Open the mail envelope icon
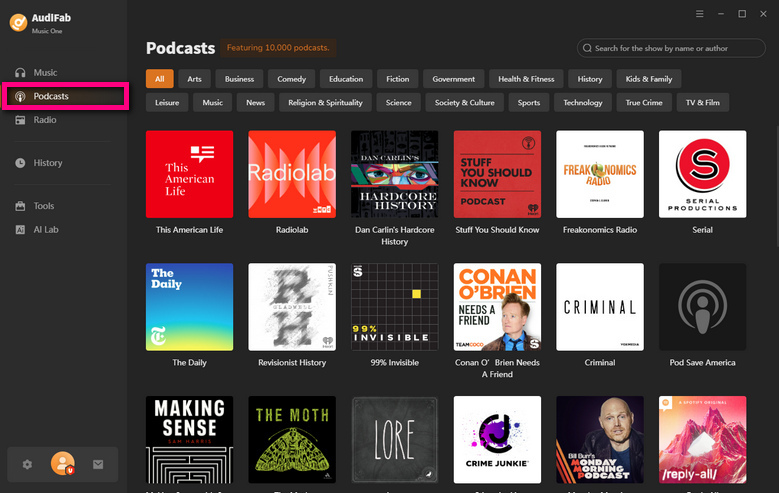779x493 pixels. tap(98, 464)
